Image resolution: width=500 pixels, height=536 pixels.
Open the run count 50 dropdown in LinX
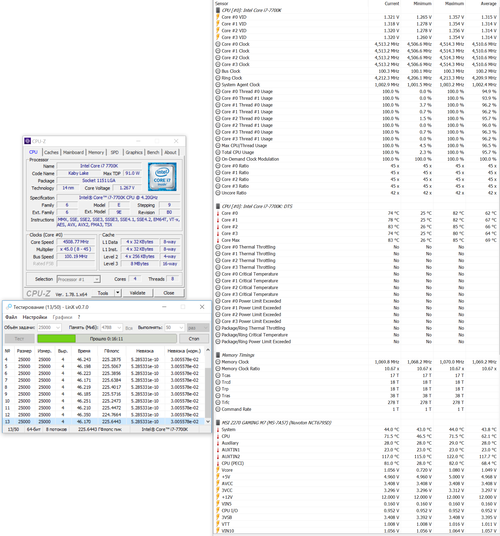[x=181, y=327]
